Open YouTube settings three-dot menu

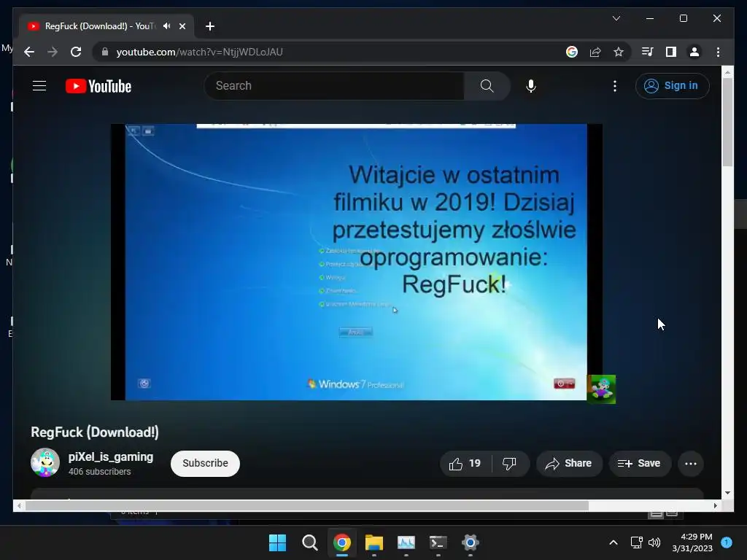coord(614,86)
